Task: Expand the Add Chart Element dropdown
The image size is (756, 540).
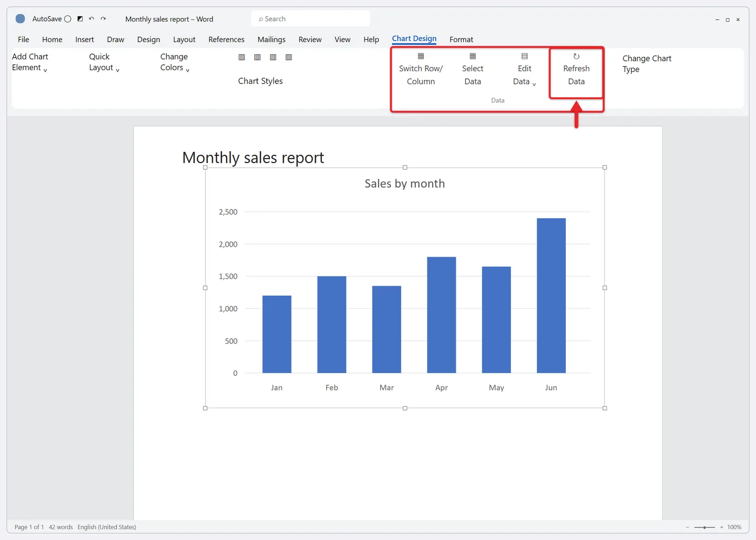Action: click(30, 62)
